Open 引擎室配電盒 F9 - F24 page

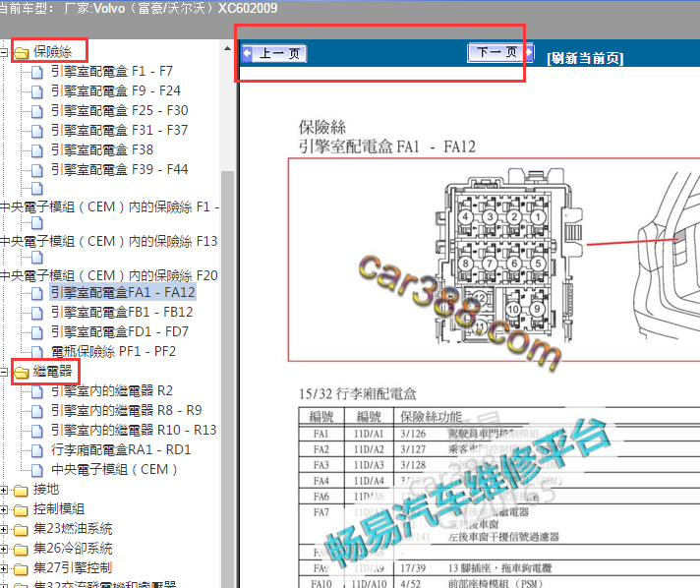point(116,90)
